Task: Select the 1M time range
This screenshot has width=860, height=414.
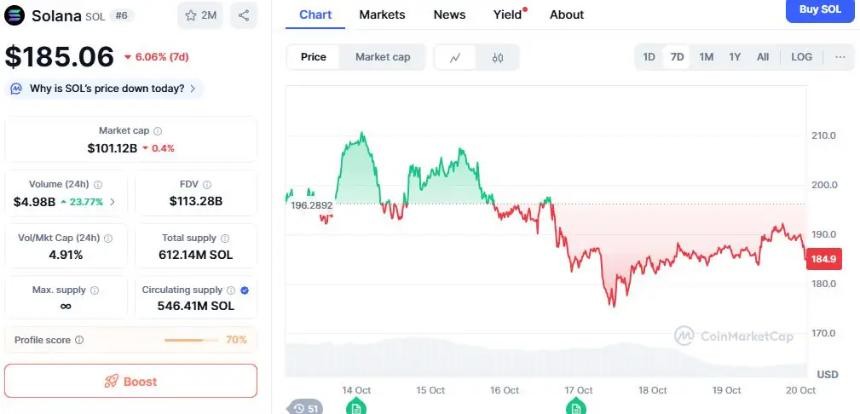Action: (x=706, y=57)
